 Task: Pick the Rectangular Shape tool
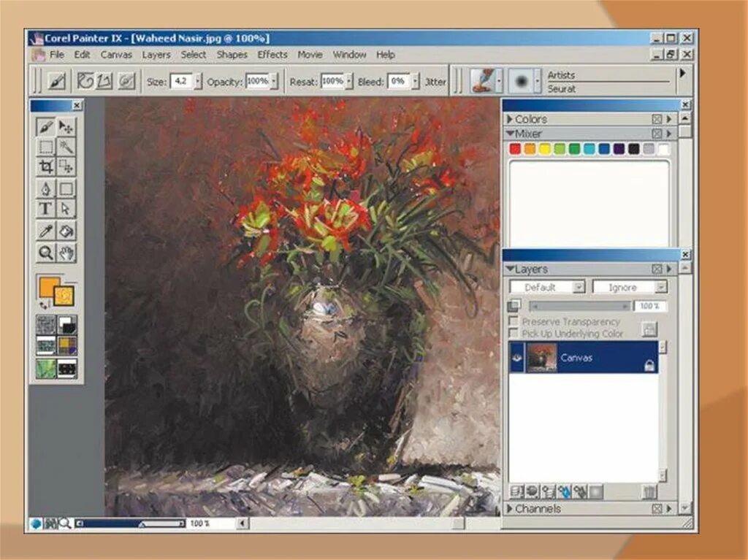[66, 189]
